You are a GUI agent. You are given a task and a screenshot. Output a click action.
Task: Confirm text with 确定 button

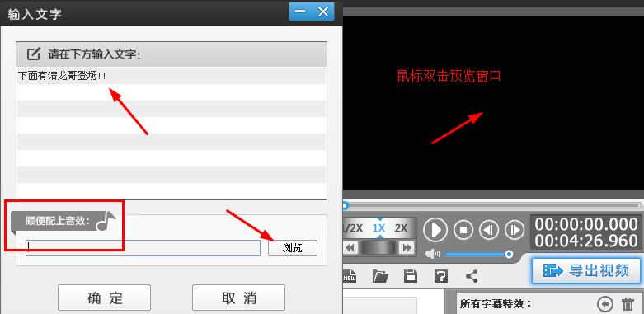pos(105,298)
